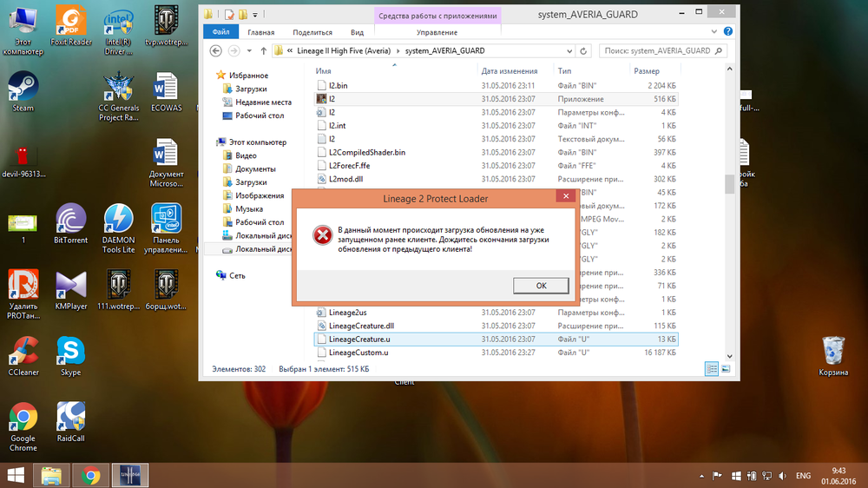Image resolution: width=868 pixels, height=488 pixels.
Task: Click the Lineage II icon in the taskbar
Action: [x=130, y=475]
